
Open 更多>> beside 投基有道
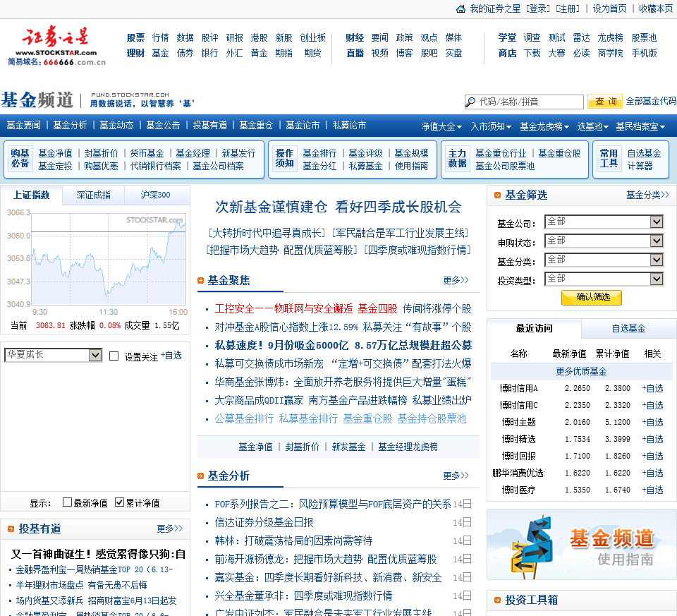[x=170, y=529]
